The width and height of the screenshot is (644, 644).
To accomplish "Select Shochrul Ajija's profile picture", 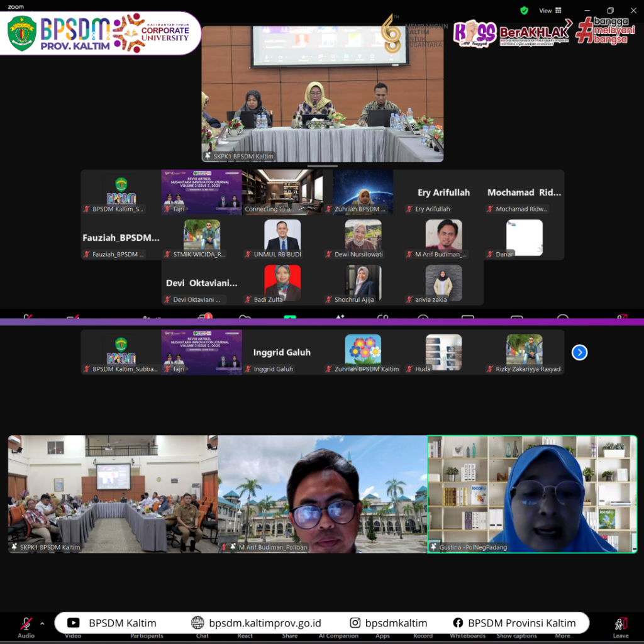I will coord(363,282).
